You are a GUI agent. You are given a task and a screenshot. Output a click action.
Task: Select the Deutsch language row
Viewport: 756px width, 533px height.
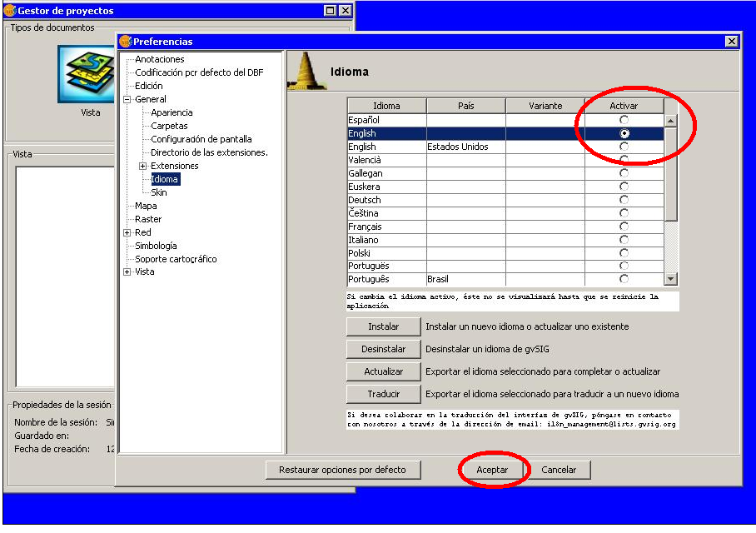click(x=505, y=200)
